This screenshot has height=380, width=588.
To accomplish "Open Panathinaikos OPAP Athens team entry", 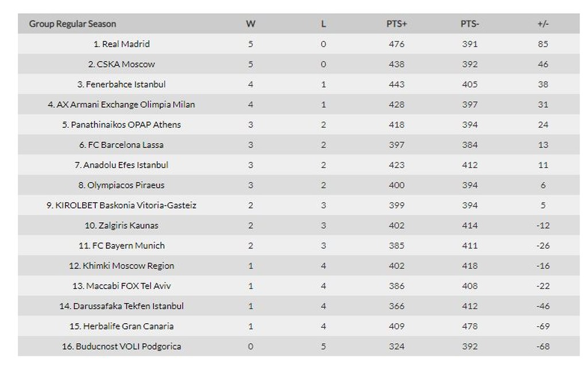I will click(x=126, y=125).
